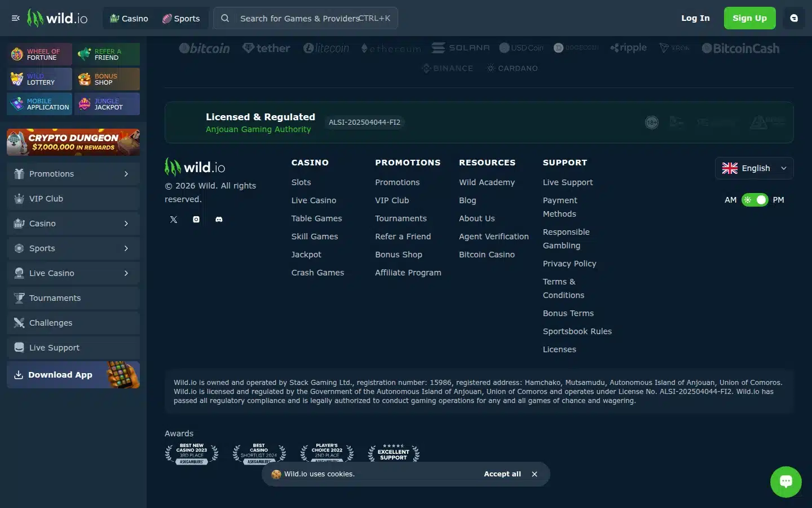Open the Sportsbook Rules footer link
812x508 pixels.
pos(577,331)
